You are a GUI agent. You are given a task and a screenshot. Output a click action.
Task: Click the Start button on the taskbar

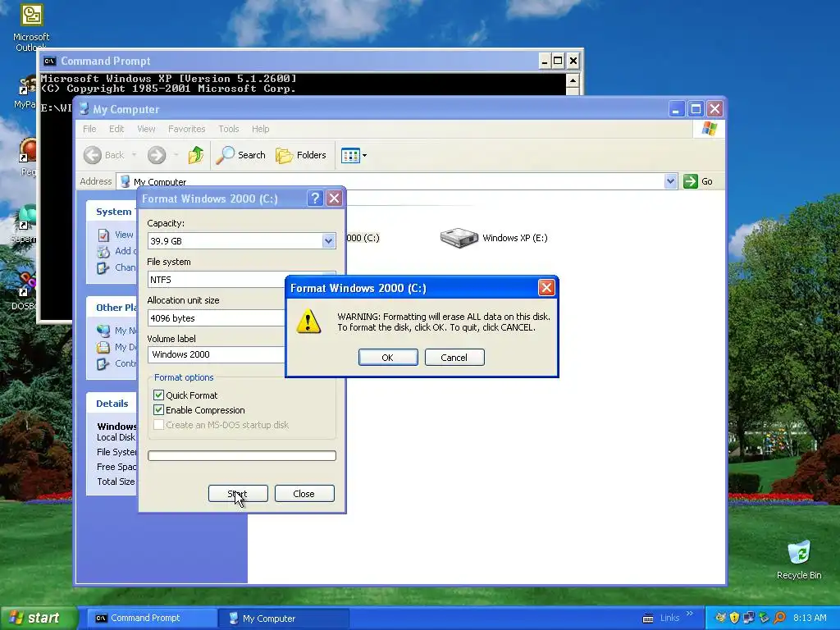[38, 619]
